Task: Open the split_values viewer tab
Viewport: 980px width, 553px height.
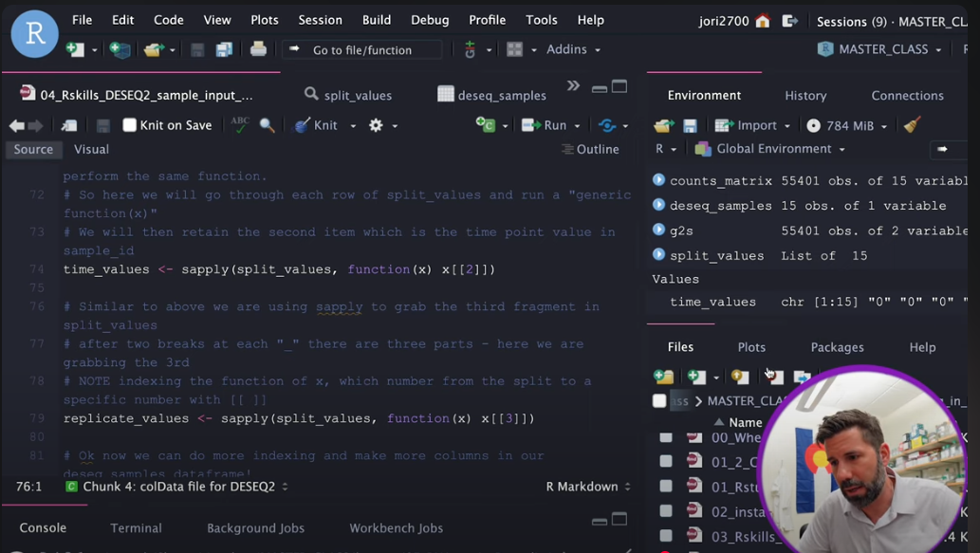Action: [348, 95]
